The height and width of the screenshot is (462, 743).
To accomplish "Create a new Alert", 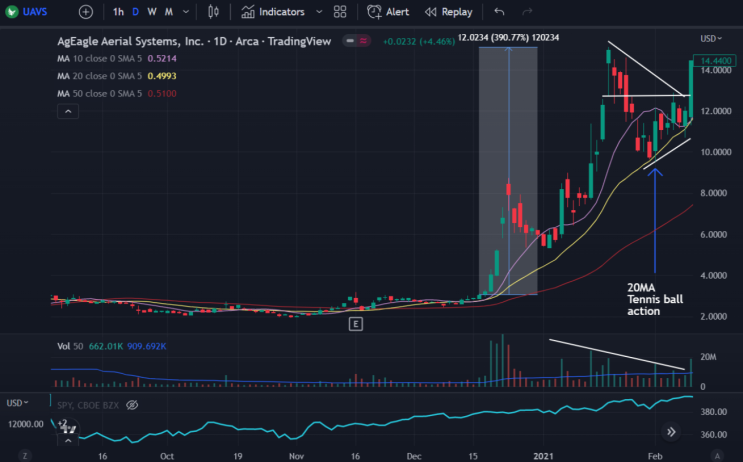I will click(x=388, y=12).
